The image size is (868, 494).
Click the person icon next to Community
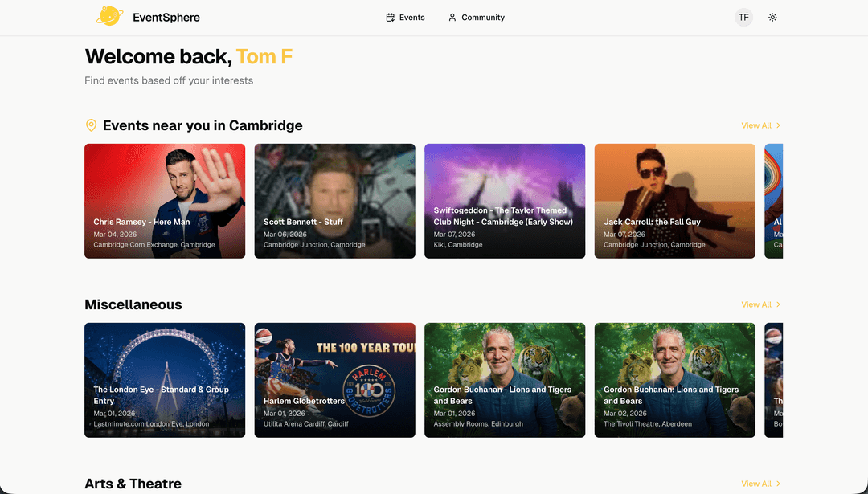451,17
